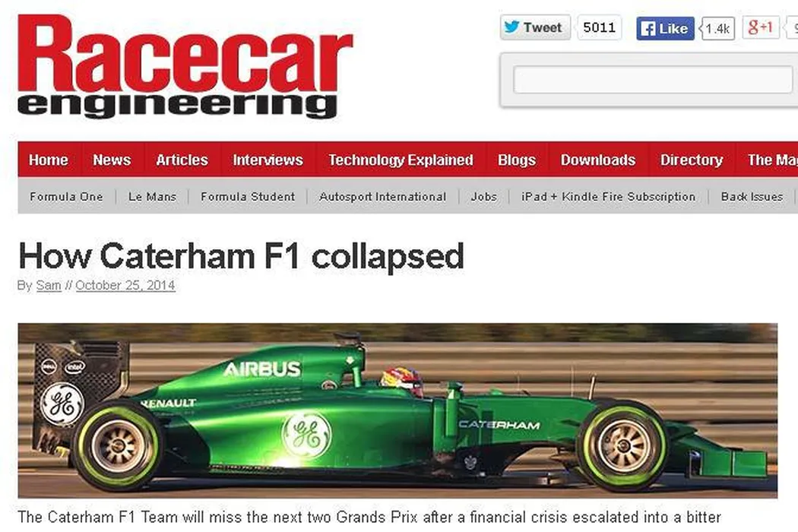Click author name Sam

click(x=49, y=286)
